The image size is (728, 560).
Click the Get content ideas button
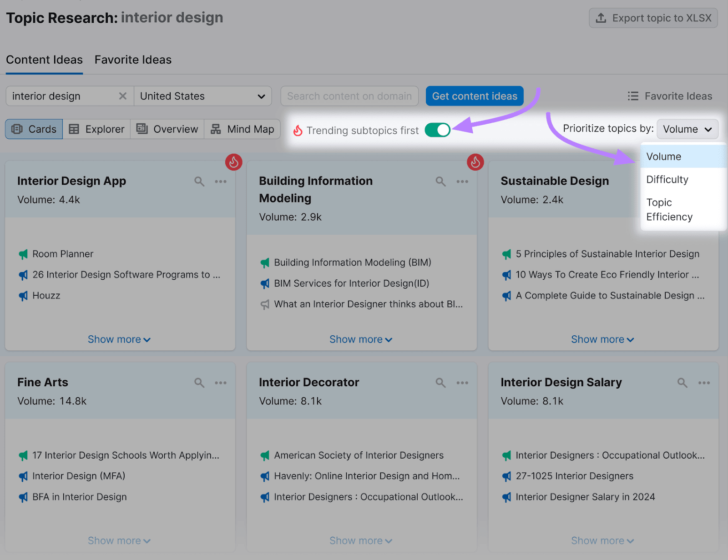click(474, 96)
